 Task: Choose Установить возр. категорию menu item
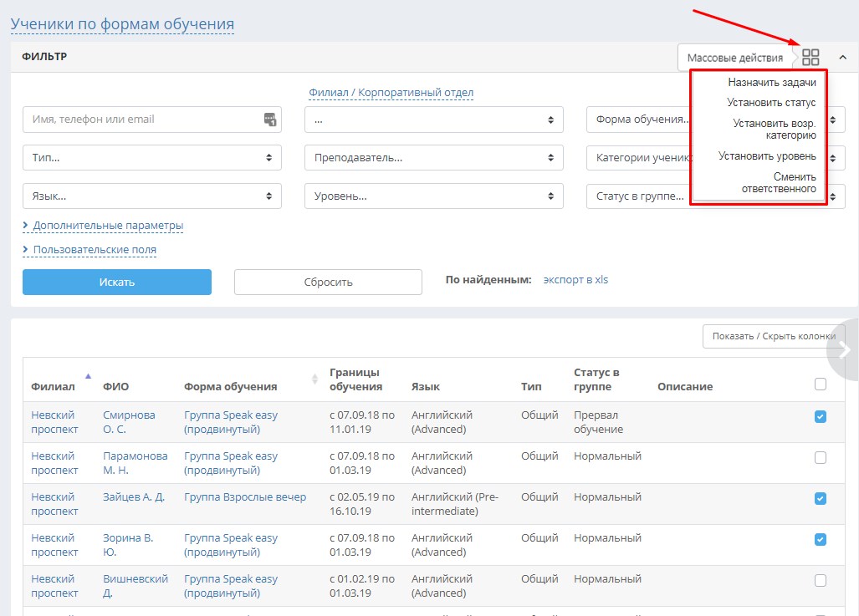(774, 130)
